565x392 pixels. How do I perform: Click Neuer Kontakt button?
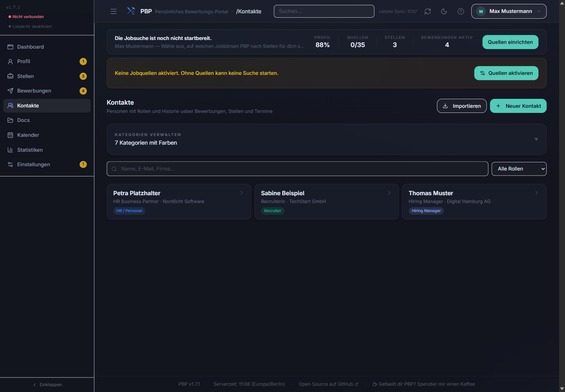tap(518, 106)
